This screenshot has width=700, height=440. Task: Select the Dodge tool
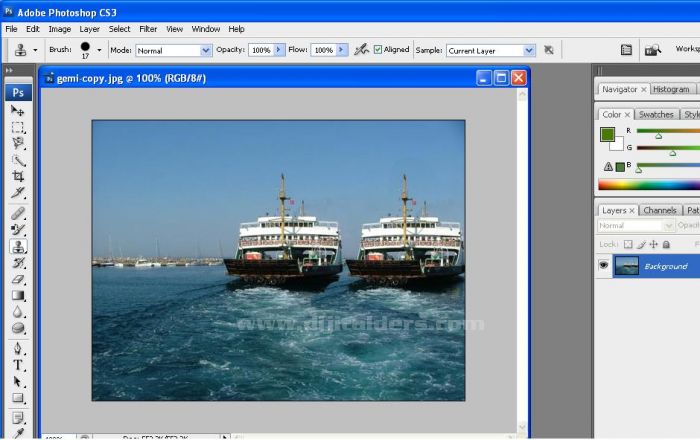(x=18, y=328)
